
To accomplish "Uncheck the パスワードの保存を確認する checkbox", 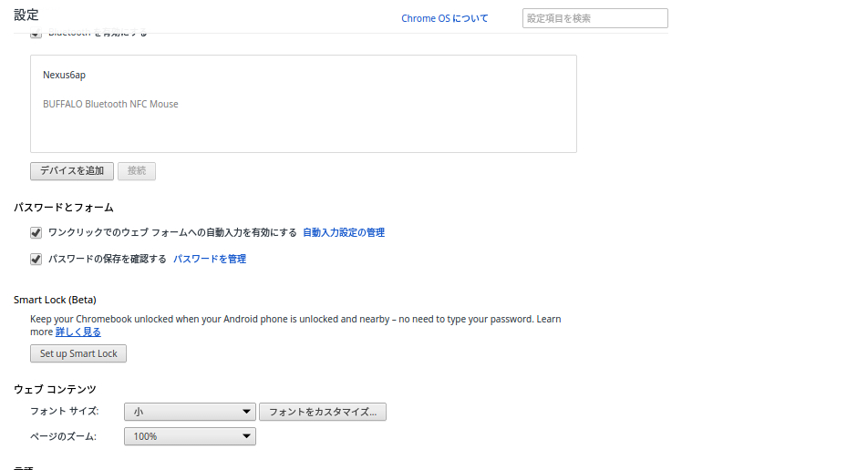I will coord(36,260).
